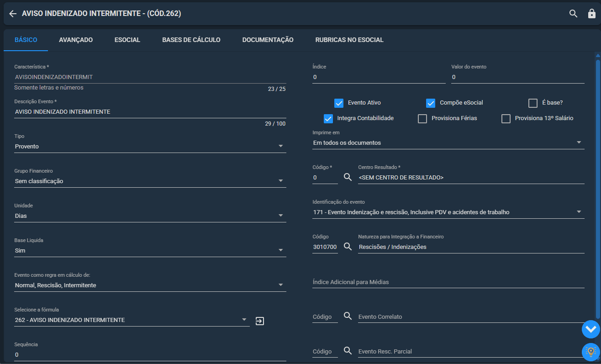
Task: Click the lightbulb tips floating button
Action: point(590,352)
